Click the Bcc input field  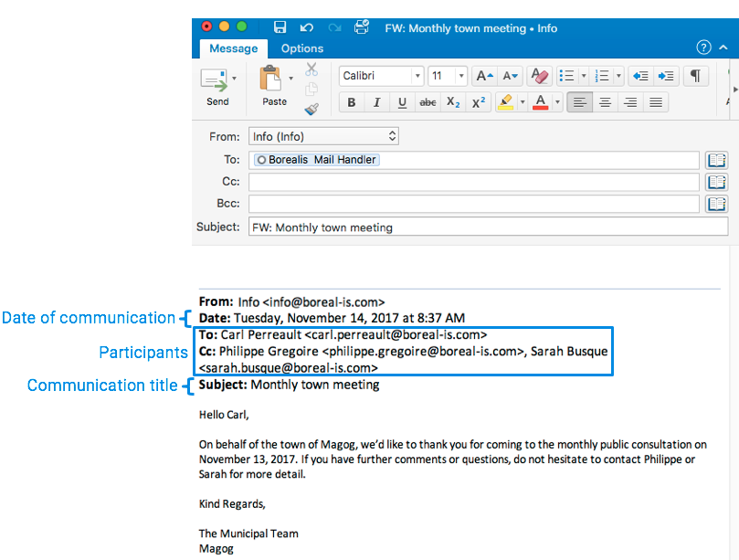(474, 204)
